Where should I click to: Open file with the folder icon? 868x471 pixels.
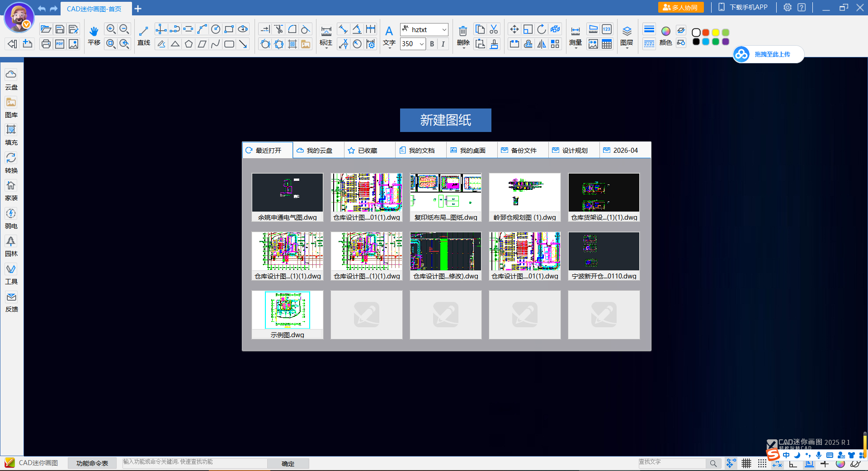46,29
